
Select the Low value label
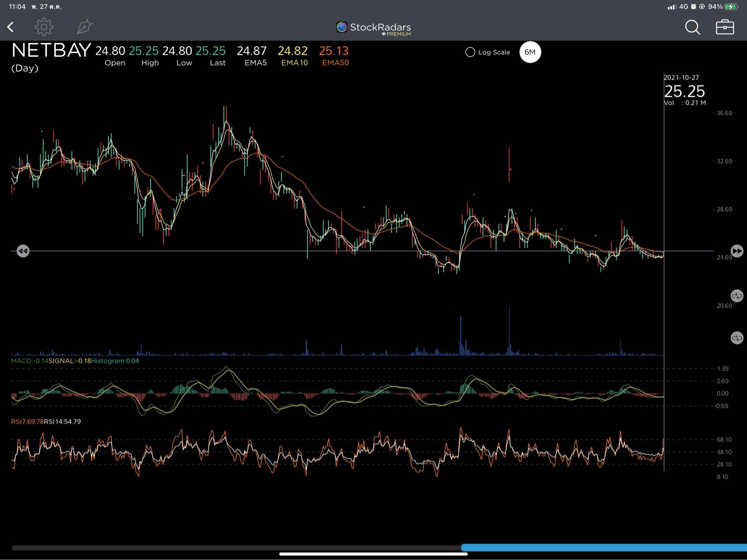point(184,63)
